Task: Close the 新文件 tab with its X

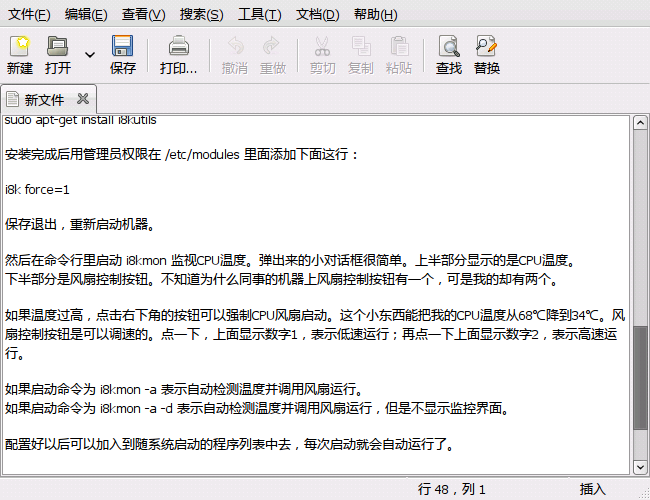Action: (83, 99)
